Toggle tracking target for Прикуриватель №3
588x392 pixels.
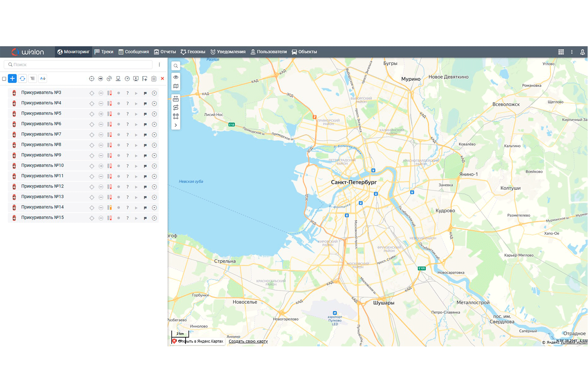[92, 93]
